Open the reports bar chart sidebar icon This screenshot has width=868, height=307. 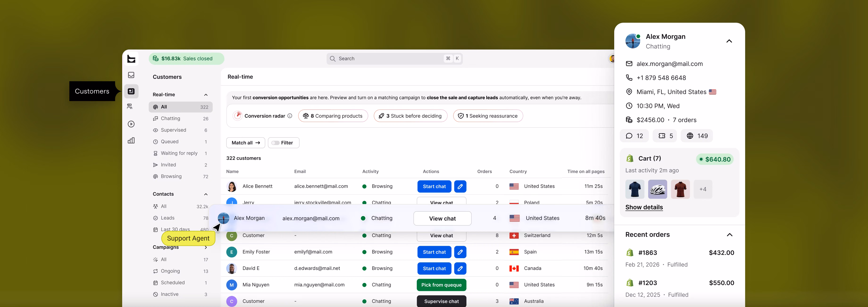click(131, 140)
